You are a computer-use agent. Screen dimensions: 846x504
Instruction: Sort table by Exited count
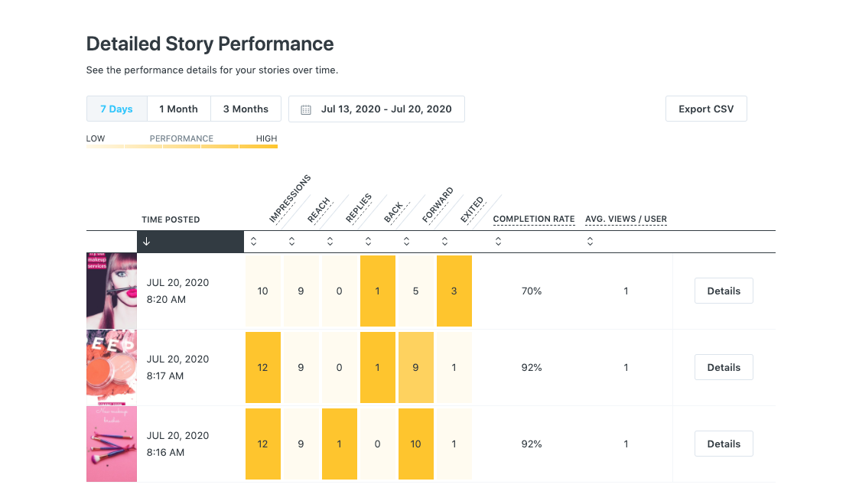coord(445,242)
